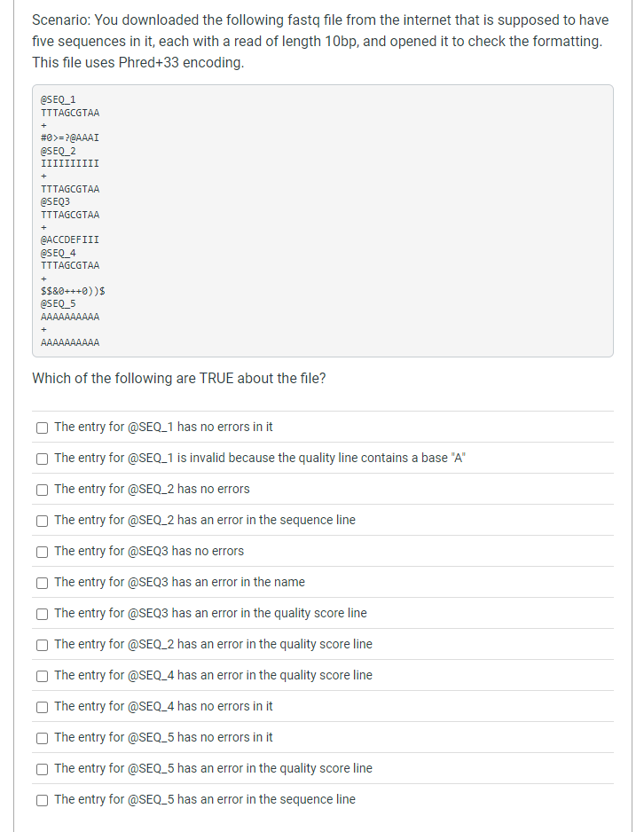Check the @SEQ_4 quality score line error option
The width and height of the screenshot is (644, 832).
[x=42, y=676]
